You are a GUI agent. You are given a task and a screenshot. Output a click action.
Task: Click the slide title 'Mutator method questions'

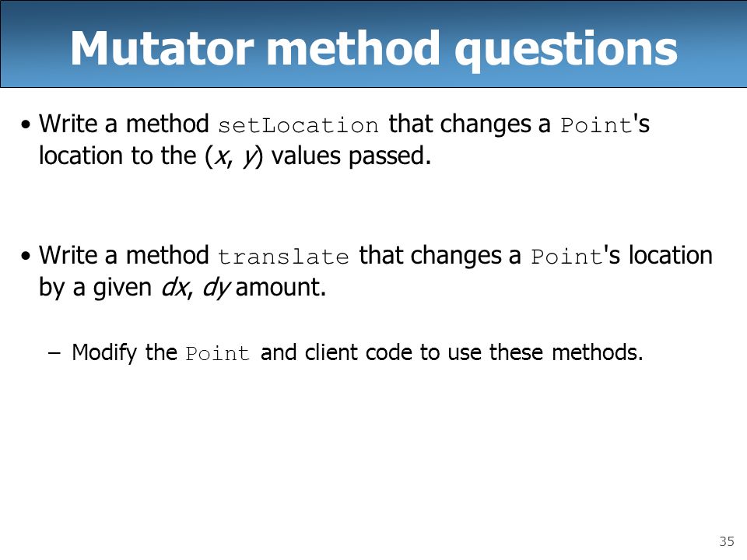coord(373,48)
